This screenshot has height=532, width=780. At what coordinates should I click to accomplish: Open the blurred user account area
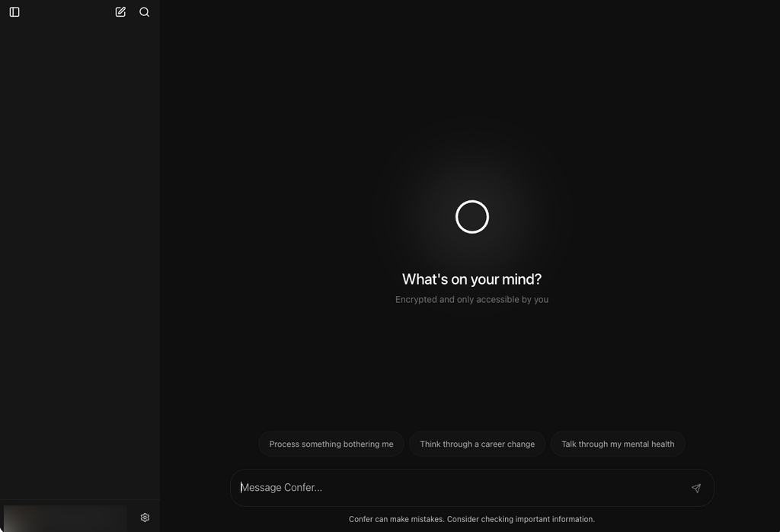click(66, 518)
